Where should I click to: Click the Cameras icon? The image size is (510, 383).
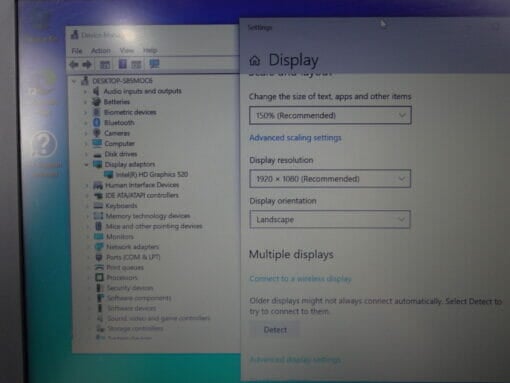pos(97,133)
